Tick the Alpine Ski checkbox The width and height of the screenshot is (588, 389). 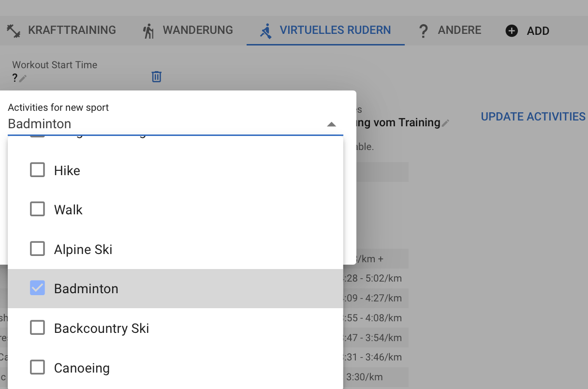[37, 249]
